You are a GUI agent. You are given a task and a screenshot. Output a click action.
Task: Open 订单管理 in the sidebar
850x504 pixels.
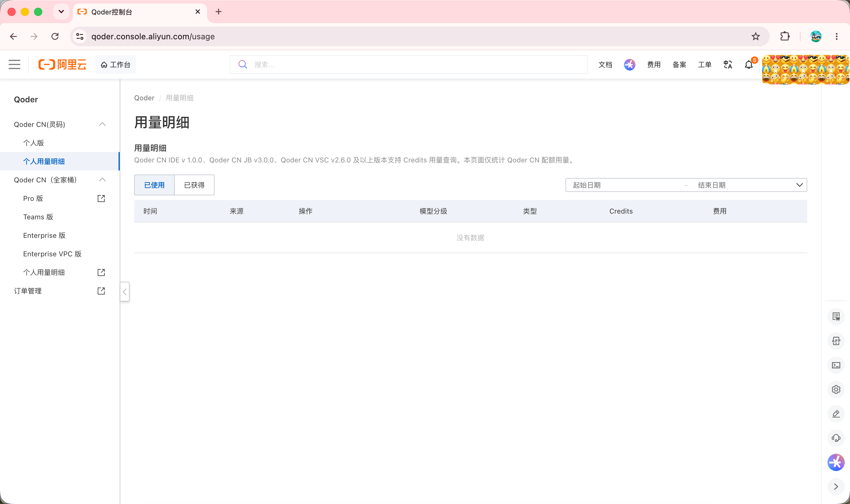(x=27, y=291)
